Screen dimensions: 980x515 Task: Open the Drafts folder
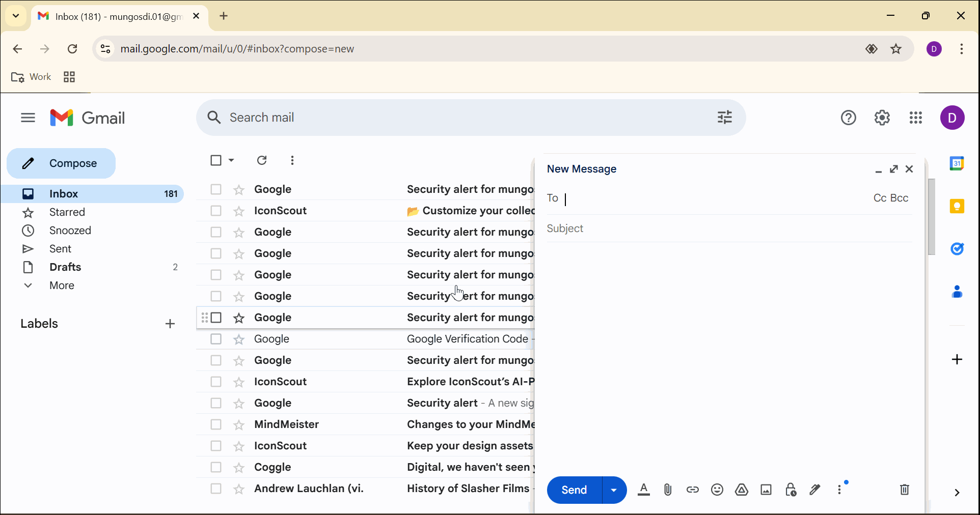(x=65, y=267)
